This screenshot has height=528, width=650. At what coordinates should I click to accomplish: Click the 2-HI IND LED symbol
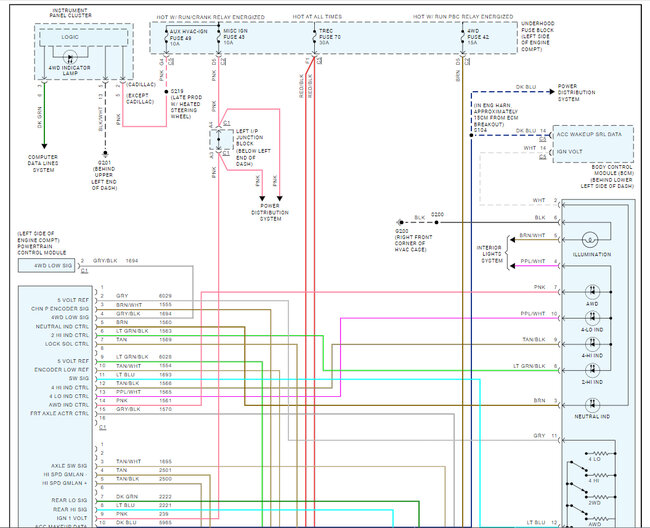coord(592,370)
